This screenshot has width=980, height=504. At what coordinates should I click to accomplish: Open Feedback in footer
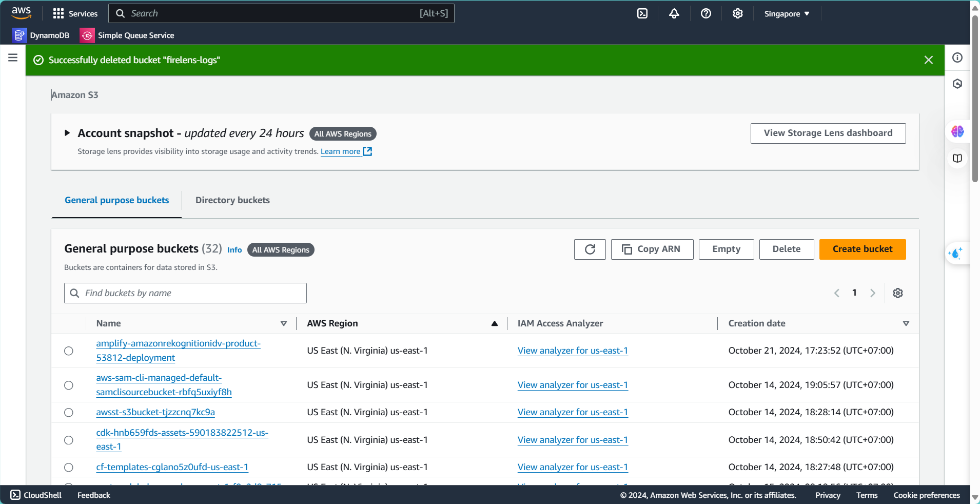coord(94,495)
